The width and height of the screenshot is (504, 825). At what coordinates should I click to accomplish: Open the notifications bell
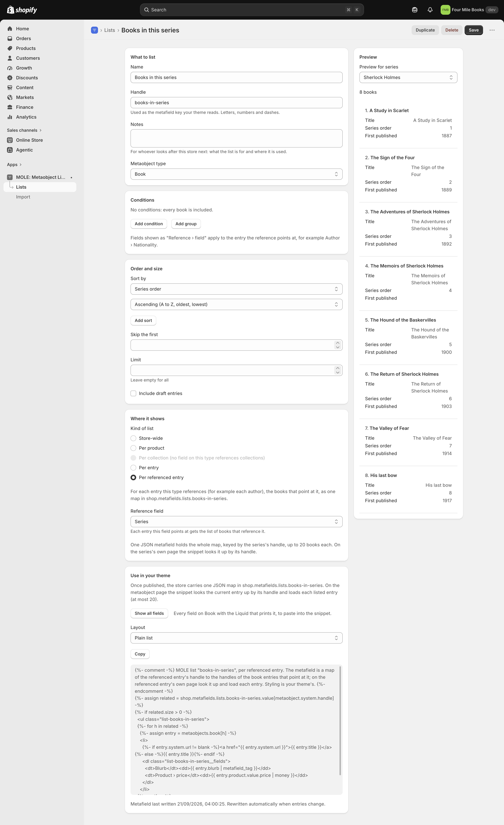pos(430,10)
